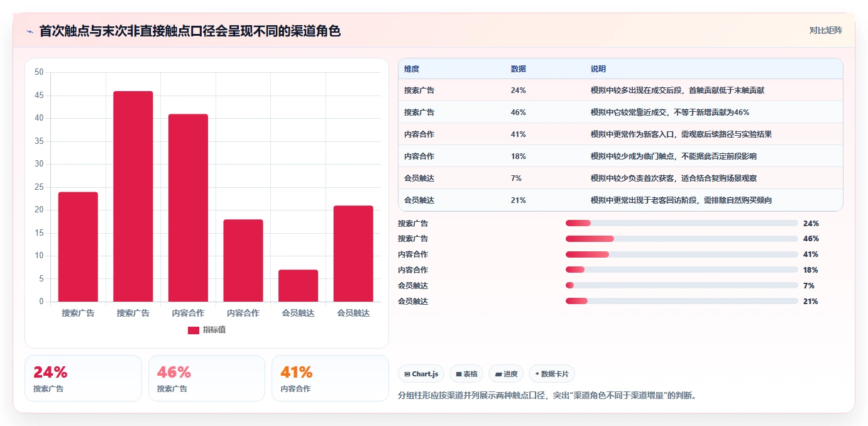
Task: Click the 18% progress bar
Action: (681, 270)
